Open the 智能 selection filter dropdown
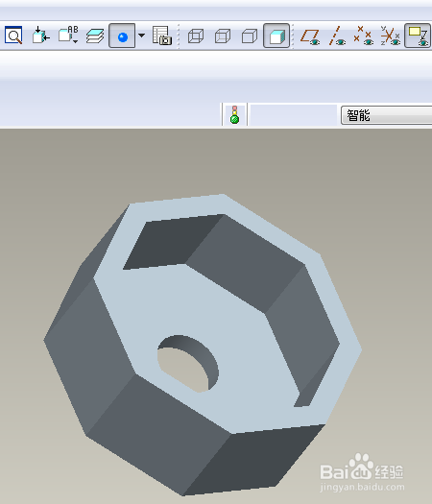432x504 pixels. pos(386,115)
